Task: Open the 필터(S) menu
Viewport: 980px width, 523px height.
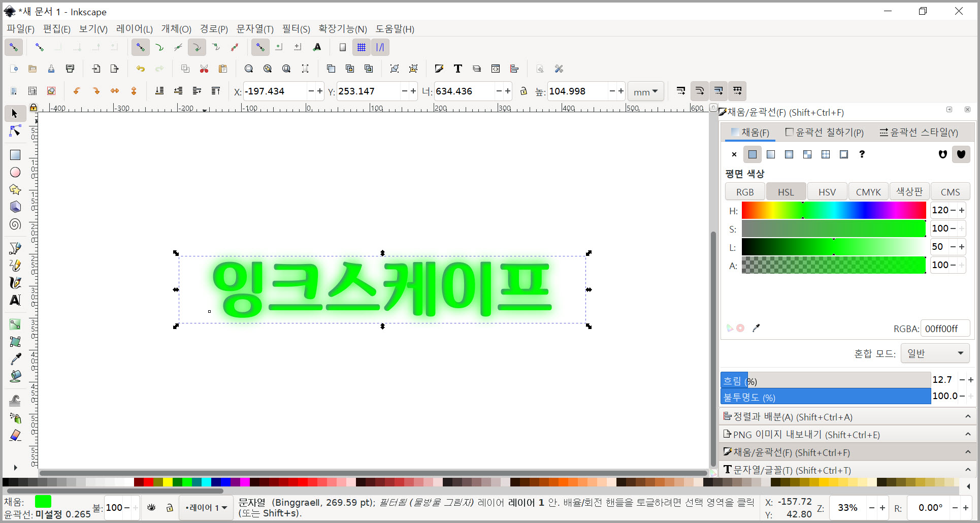Action: (x=296, y=29)
